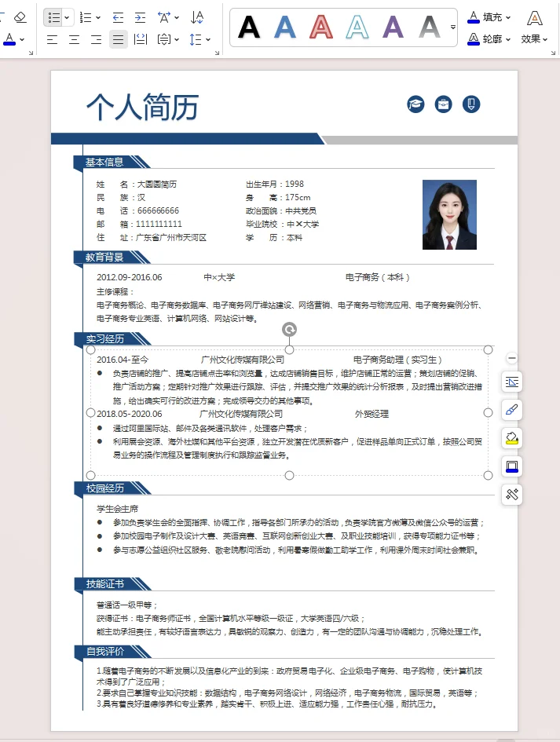Image resolution: width=560 pixels, height=742 pixels.
Task: Apply numbered list formatting
Action: pyautogui.click(x=86, y=18)
